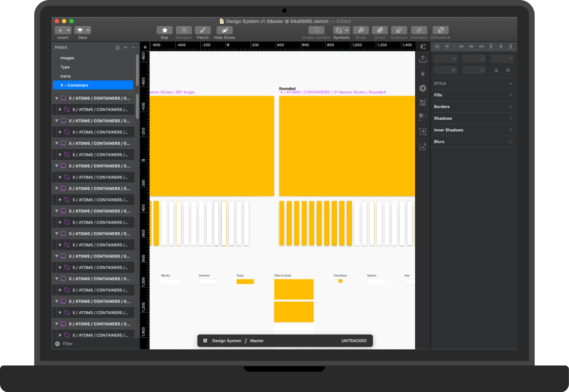Select the Star shape tool
This screenshot has width=569, height=392.
tap(164, 30)
